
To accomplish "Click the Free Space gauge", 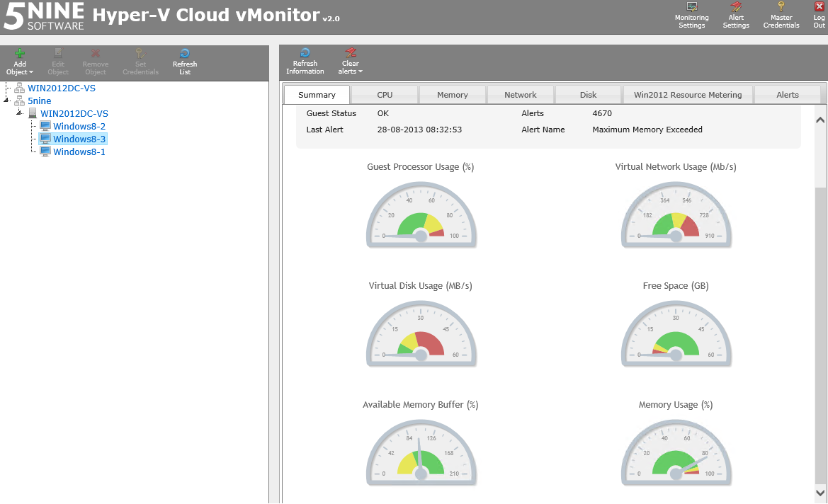I will (676, 333).
